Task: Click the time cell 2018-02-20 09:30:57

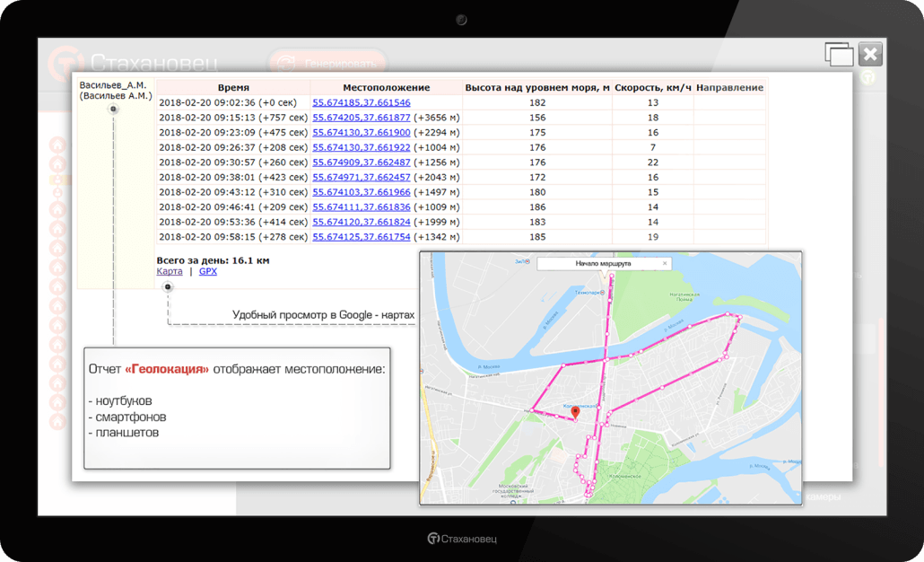Action: coord(233,162)
